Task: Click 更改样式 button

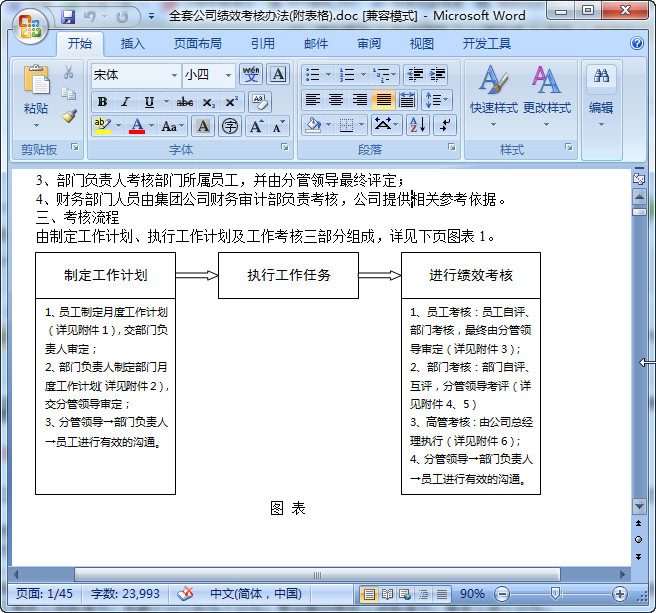Action: pyautogui.click(x=546, y=96)
